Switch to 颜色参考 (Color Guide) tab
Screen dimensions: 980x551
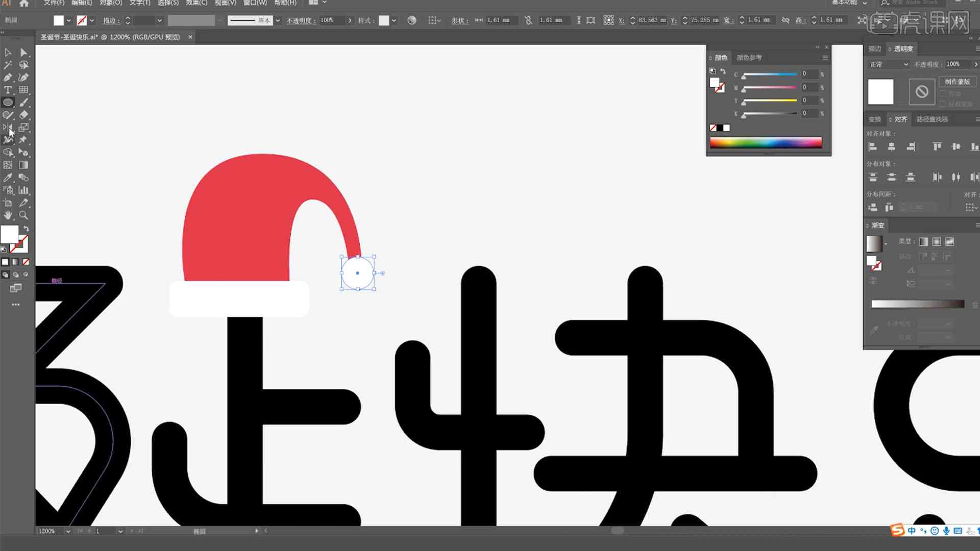click(x=748, y=57)
